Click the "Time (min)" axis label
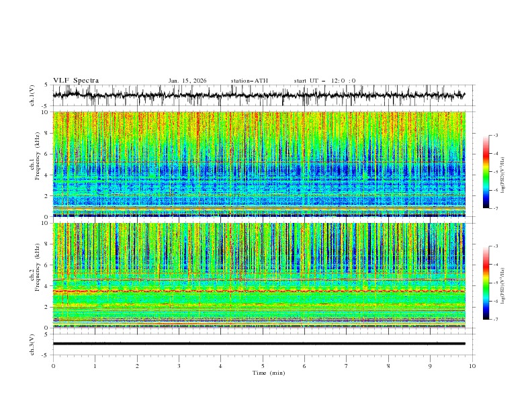The height and width of the screenshot is (411, 532). point(269,373)
